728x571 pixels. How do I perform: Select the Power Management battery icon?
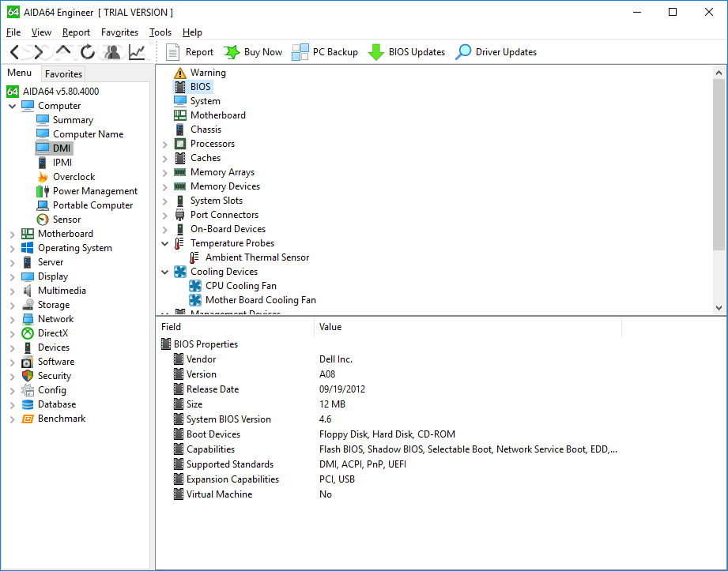click(43, 191)
